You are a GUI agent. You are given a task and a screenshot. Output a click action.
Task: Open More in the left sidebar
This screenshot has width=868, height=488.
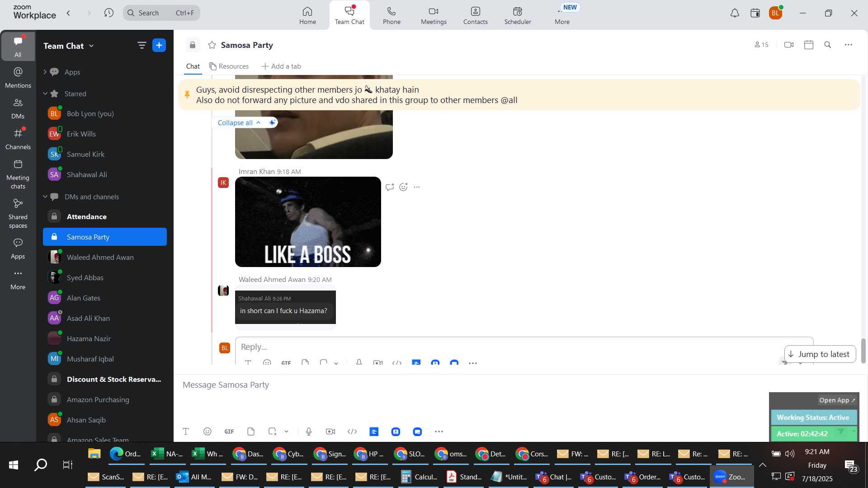pos(18,279)
